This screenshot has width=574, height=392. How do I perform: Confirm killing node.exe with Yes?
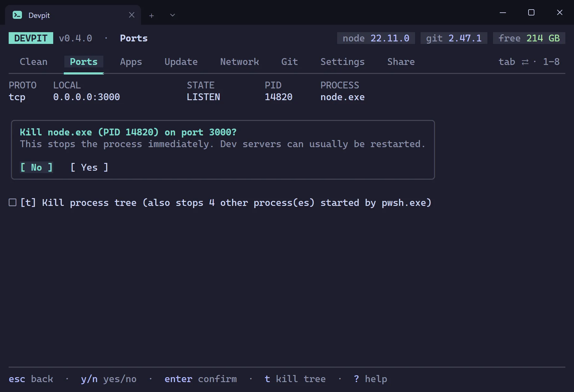89,167
